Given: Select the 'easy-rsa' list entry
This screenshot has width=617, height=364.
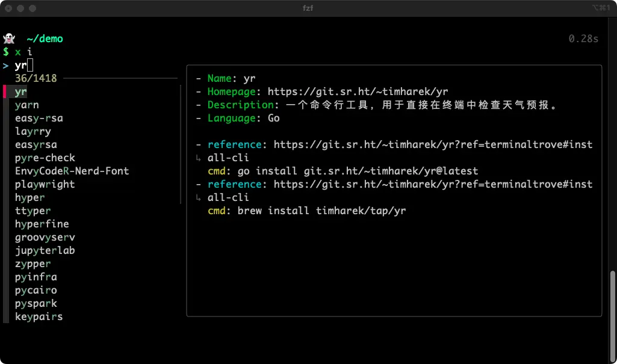Looking at the screenshot, I should 39,118.
